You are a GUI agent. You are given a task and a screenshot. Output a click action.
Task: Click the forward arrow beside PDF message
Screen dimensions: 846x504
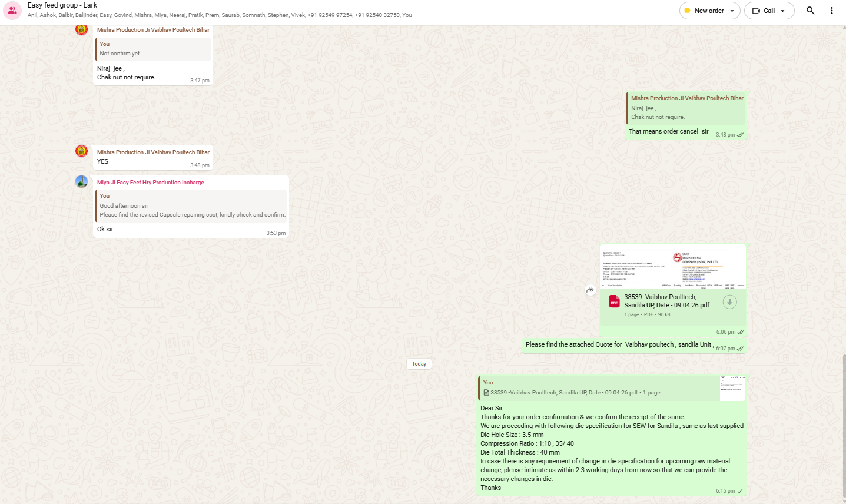tap(590, 290)
